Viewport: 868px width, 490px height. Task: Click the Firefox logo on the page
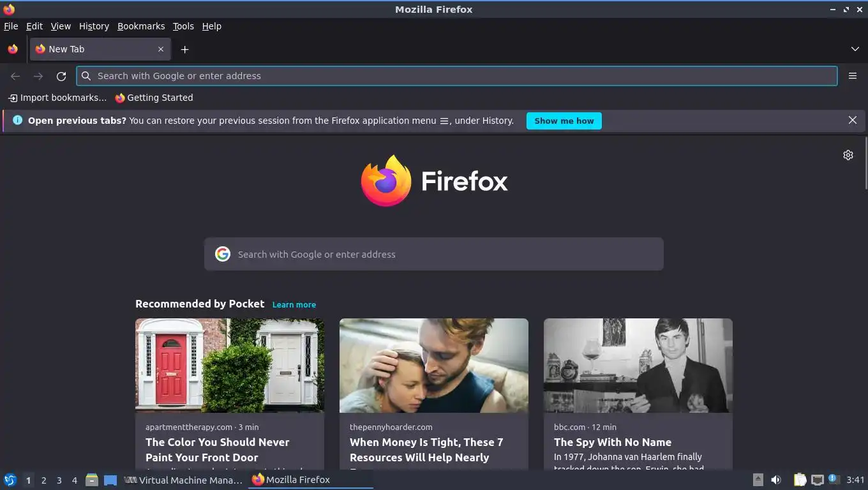tap(434, 181)
